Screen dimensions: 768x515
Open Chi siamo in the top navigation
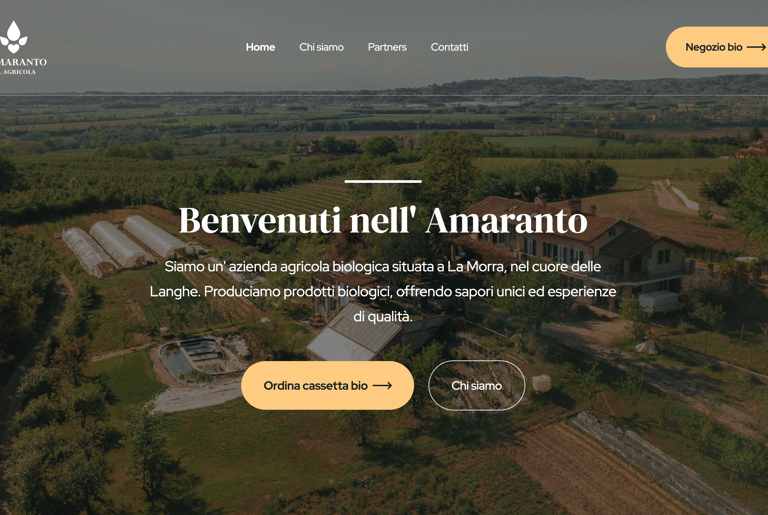(x=321, y=47)
